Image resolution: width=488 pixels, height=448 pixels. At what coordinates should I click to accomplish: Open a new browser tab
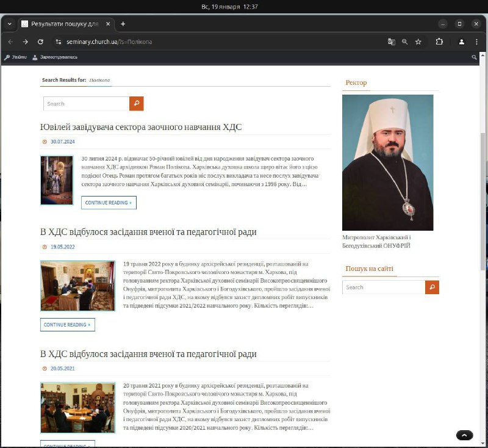123,24
